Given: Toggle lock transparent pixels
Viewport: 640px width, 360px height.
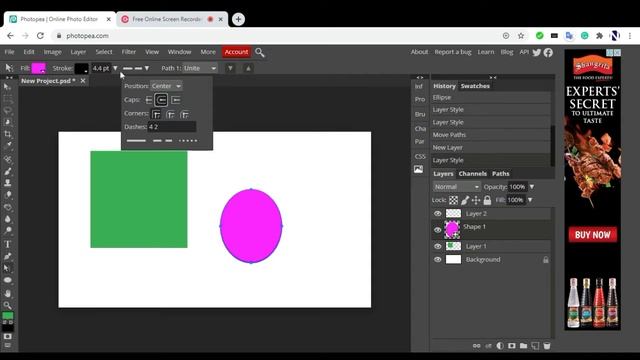Looking at the screenshot, I should pyautogui.click(x=453, y=200).
